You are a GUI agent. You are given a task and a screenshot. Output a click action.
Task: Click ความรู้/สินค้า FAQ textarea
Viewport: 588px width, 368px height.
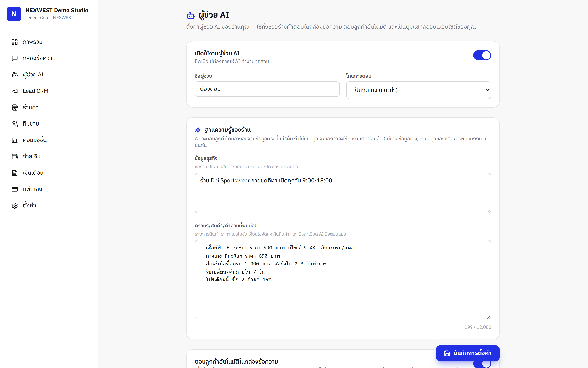[x=343, y=280]
